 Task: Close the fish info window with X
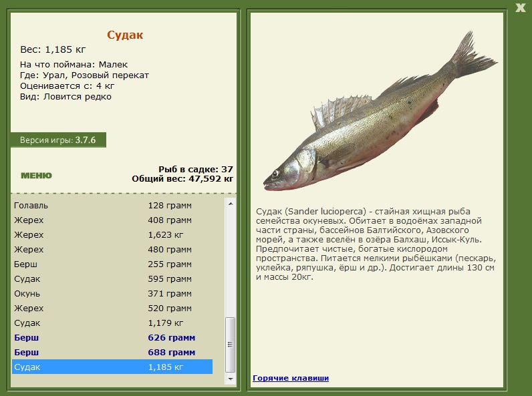[520, 7]
